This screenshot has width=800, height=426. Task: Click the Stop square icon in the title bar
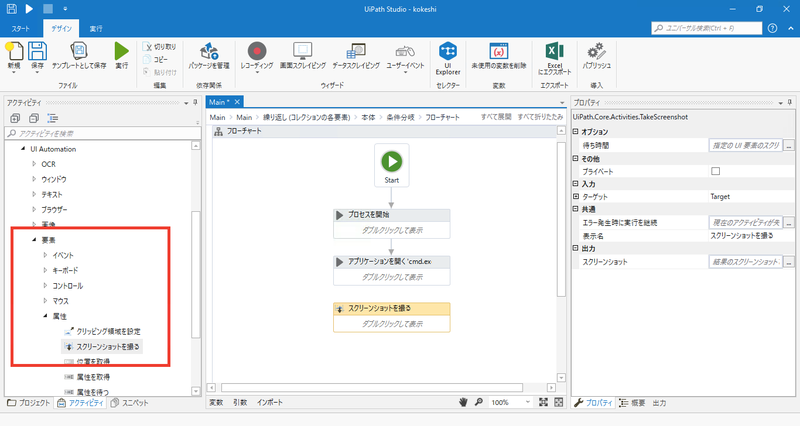point(47,9)
